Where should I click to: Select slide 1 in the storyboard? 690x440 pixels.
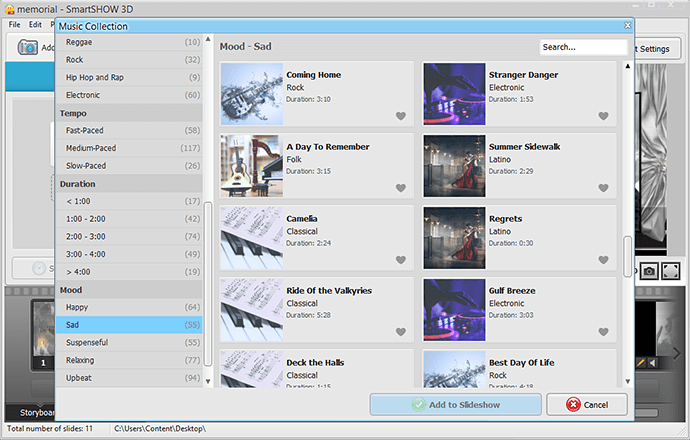coord(44,334)
